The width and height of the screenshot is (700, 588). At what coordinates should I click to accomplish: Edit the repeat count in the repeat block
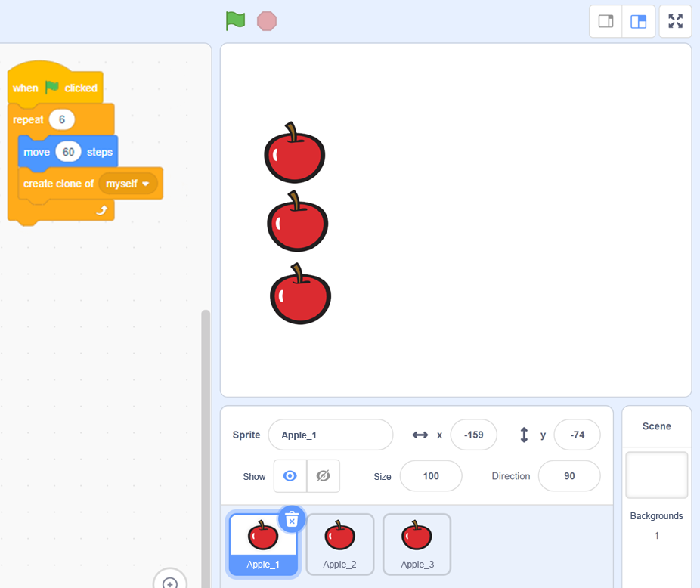point(62,119)
